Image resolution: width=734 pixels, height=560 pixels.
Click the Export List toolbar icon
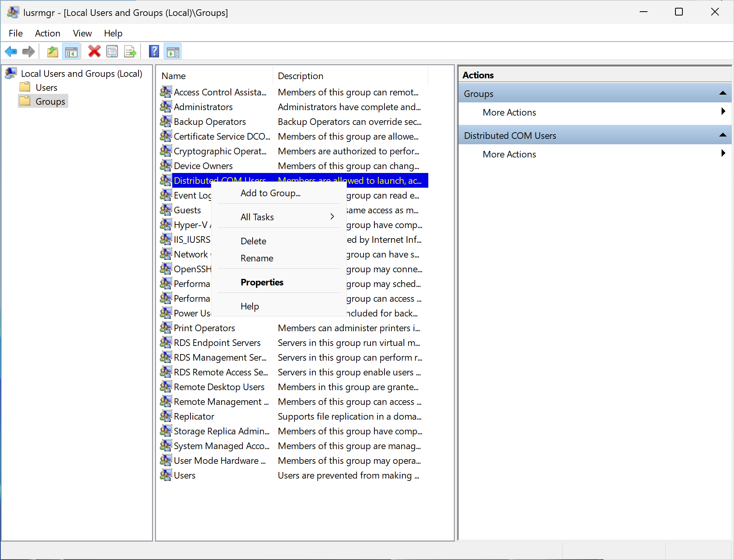[130, 52]
